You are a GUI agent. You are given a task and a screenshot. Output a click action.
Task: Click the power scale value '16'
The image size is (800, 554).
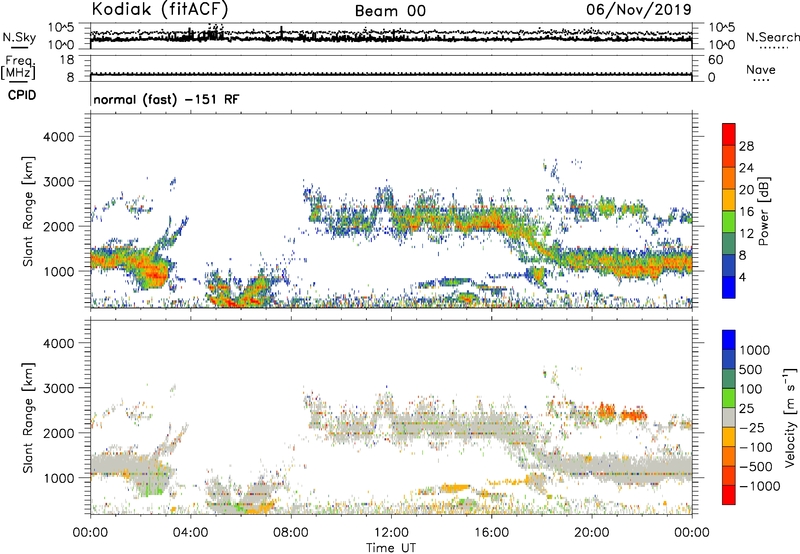point(746,212)
